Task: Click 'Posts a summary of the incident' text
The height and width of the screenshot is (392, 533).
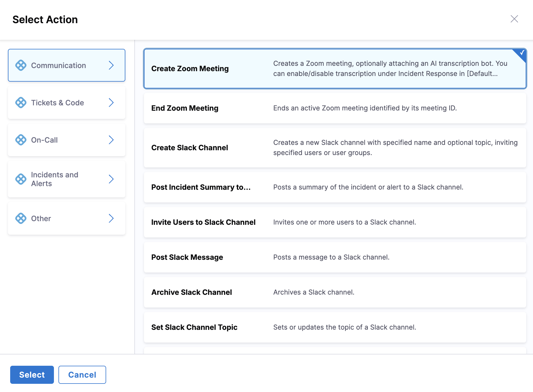Action: tap(368, 187)
